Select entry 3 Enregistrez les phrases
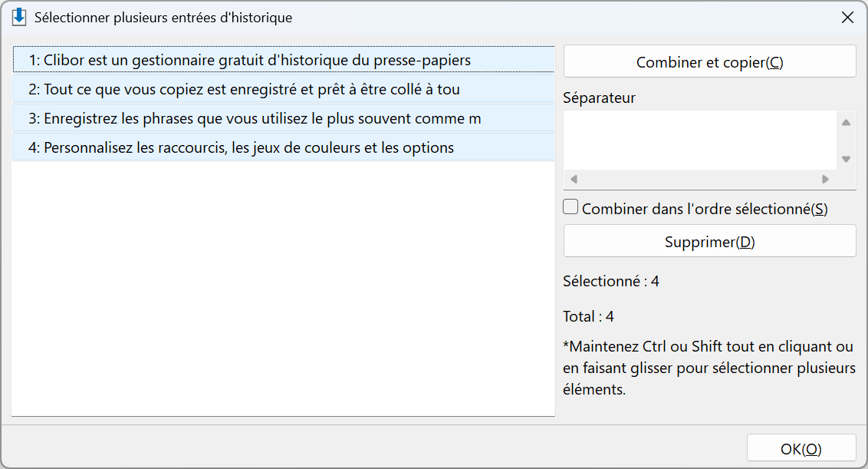Viewport: 868px width, 469px height. point(284,118)
